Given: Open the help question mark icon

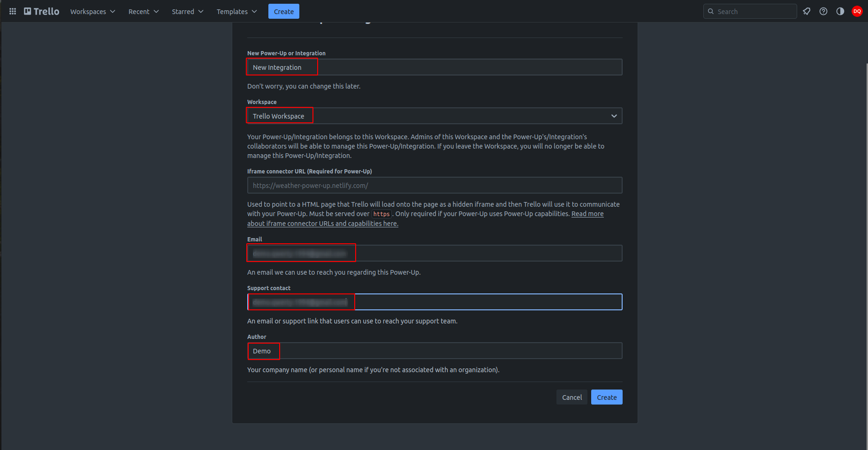Looking at the screenshot, I should pos(823,11).
